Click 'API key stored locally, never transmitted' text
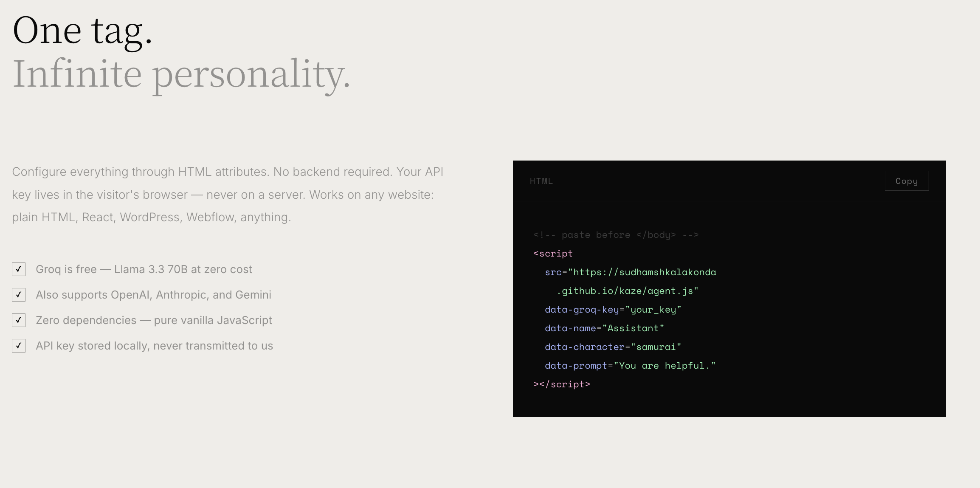The height and width of the screenshot is (488, 980). tap(154, 346)
